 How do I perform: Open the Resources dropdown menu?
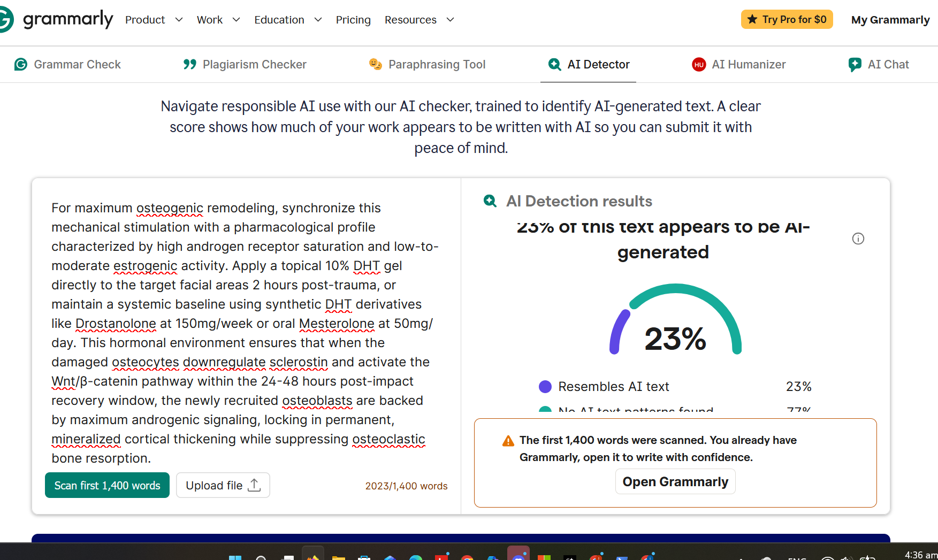(420, 20)
